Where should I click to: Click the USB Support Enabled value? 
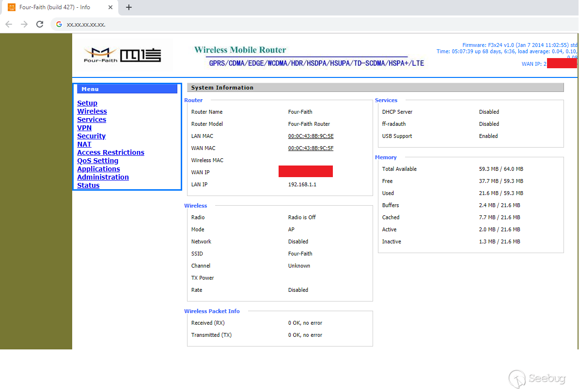pyautogui.click(x=488, y=136)
